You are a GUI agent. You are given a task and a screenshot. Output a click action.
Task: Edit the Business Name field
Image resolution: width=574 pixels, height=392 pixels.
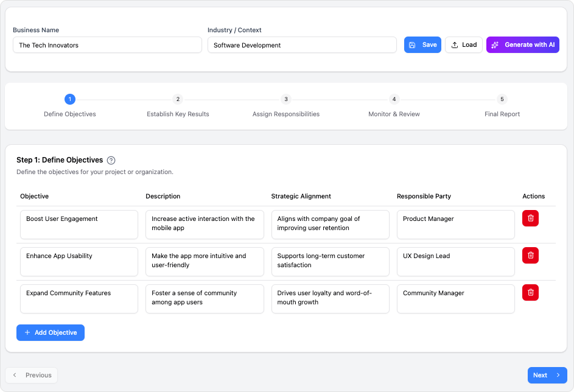pyautogui.click(x=107, y=45)
